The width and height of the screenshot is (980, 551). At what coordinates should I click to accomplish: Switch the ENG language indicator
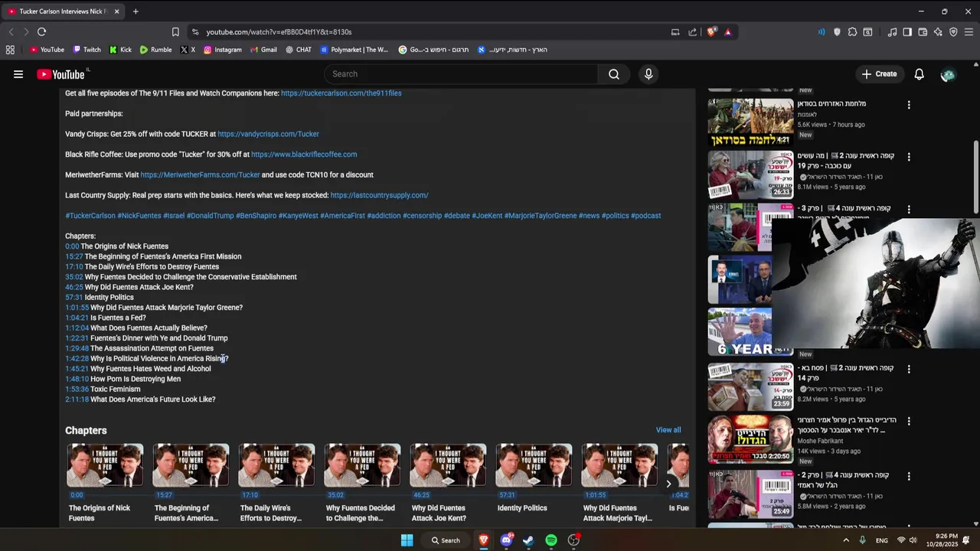click(x=882, y=540)
